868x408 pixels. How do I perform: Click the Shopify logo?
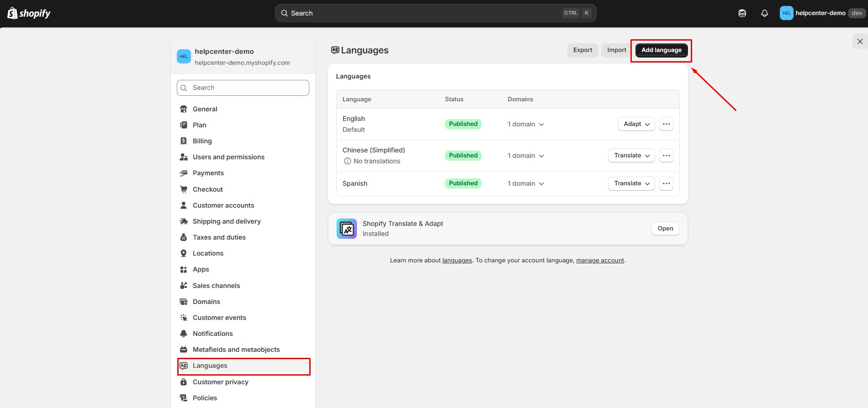tap(29, 13)
